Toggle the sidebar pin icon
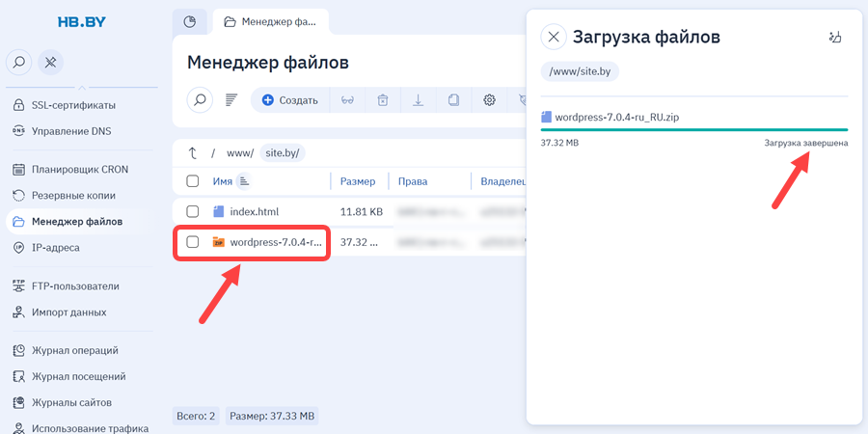868x434 pixels. coord(50,63)
